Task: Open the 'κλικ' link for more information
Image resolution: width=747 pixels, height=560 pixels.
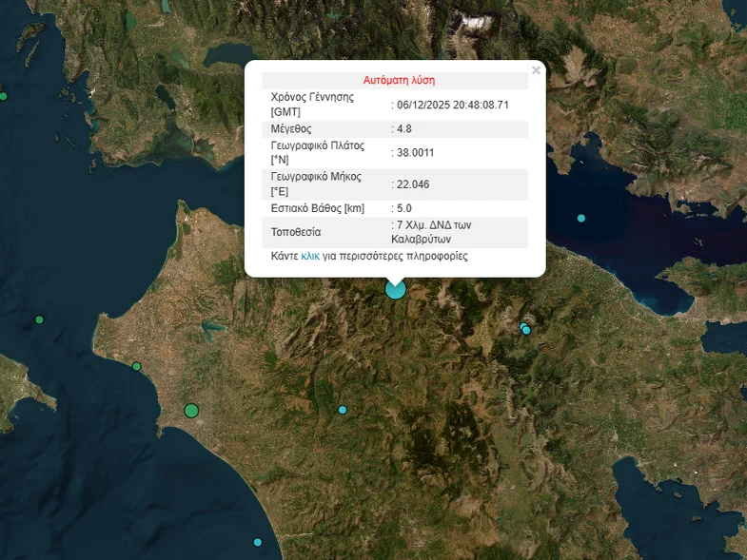Action: [x=310, y=257]
